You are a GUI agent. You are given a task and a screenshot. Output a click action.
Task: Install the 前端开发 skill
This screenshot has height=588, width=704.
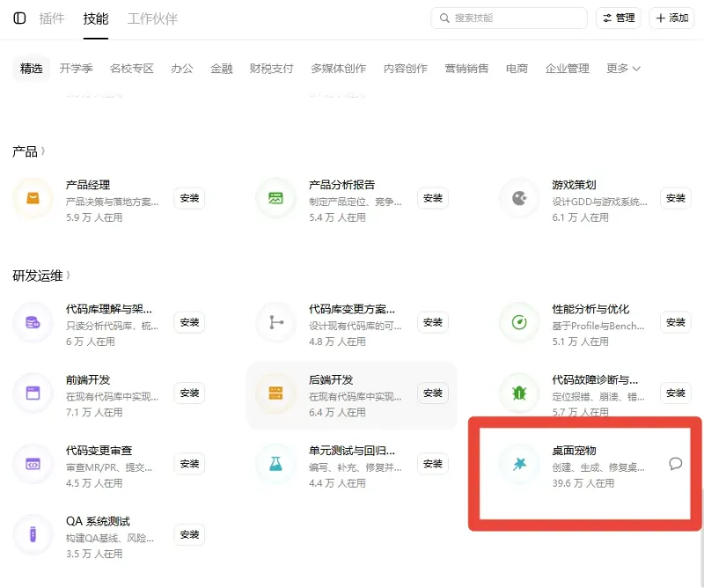(189, 393)
